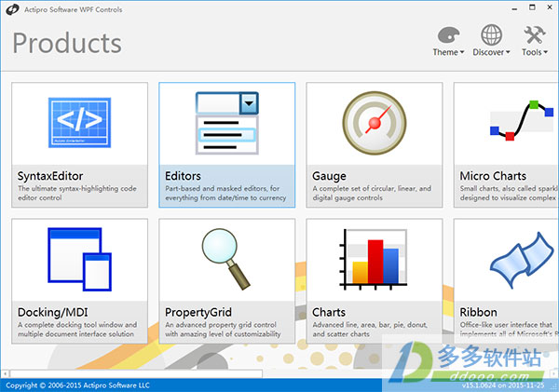Screen dimensions: 559x392
Task: Select the Editors product title
Action: tap(183, 176)
